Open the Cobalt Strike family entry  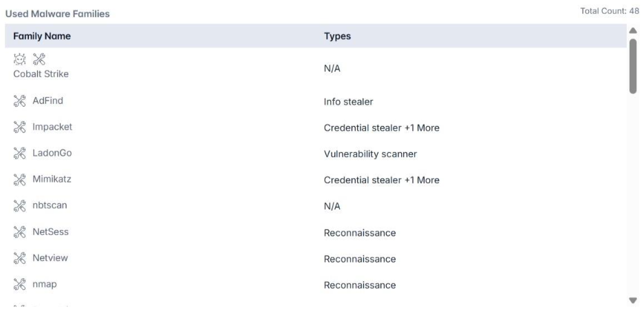[41, 74]
